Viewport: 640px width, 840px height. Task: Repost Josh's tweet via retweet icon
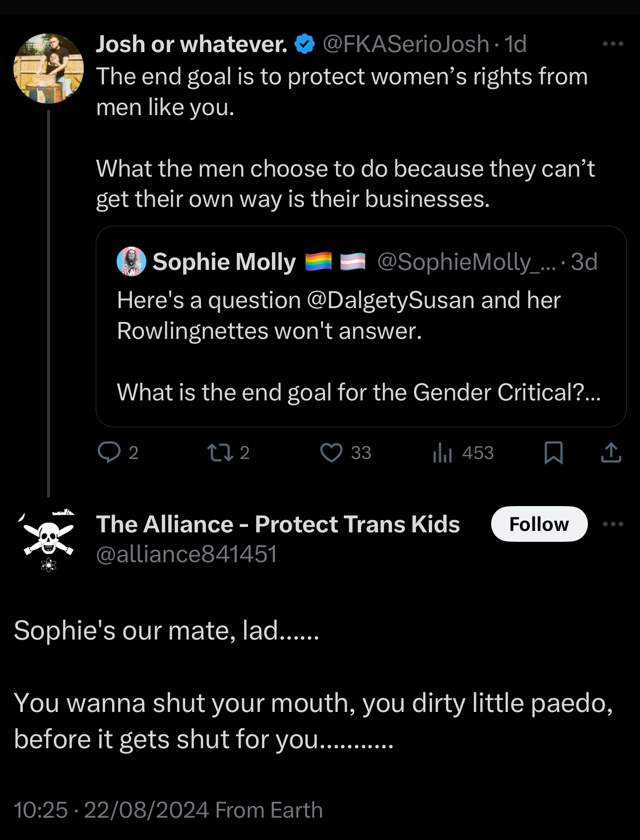[x=220, y=452]
